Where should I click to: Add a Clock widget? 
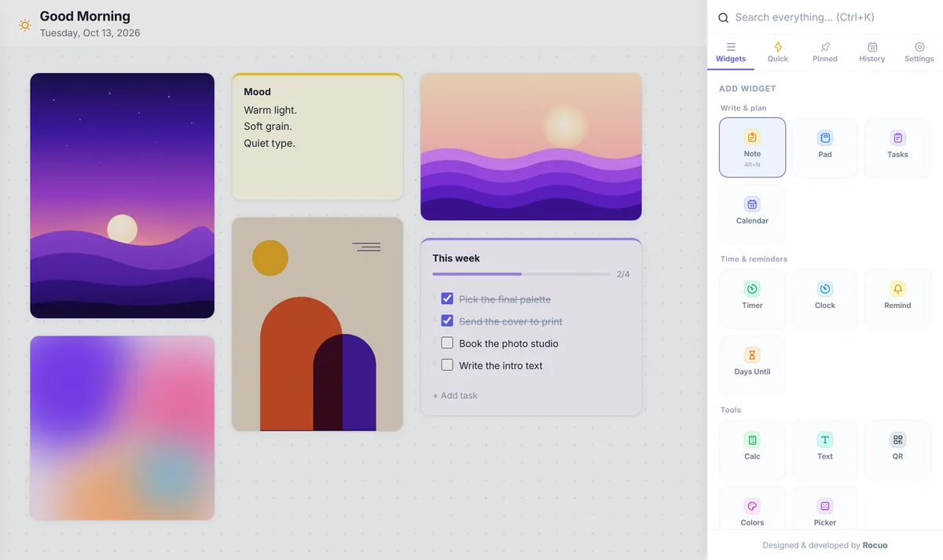824,298
